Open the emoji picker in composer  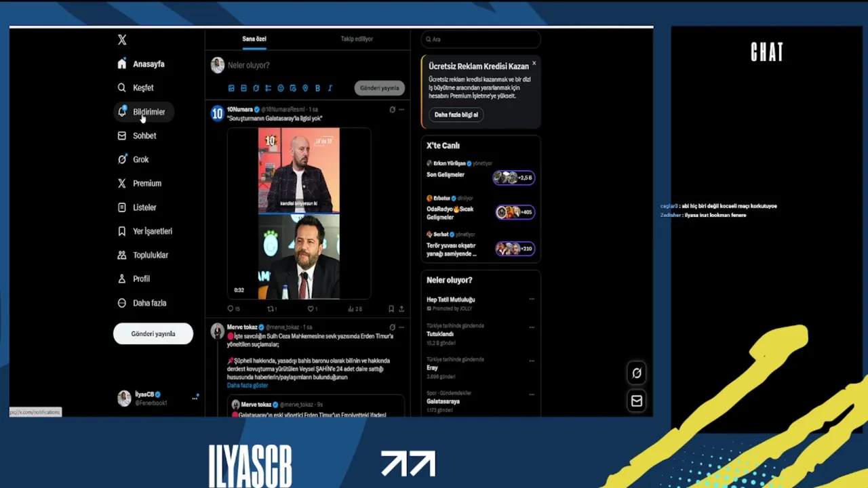coord(281,88)
